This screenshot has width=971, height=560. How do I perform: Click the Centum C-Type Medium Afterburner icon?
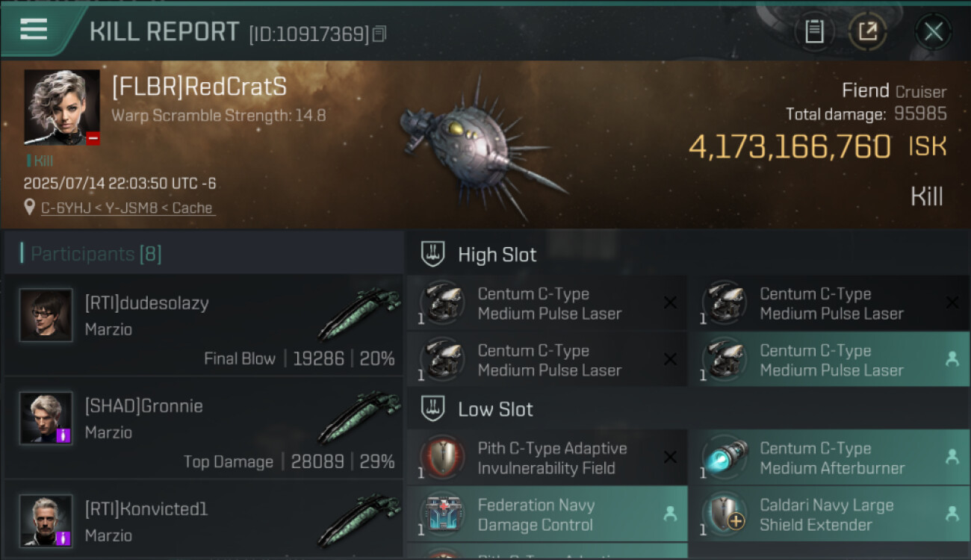(x=723, y=458)
